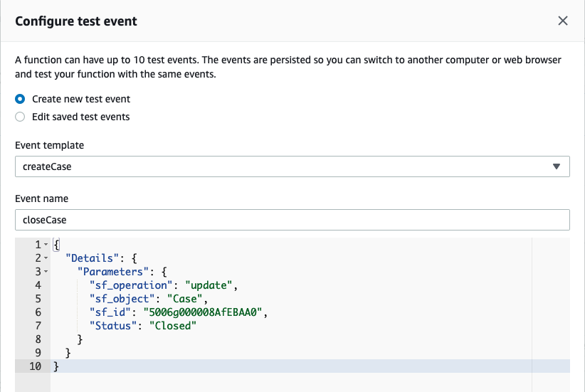Click the "Details" key in JSON
Viewport: 585px width, 392px height.
pos(92,258)
